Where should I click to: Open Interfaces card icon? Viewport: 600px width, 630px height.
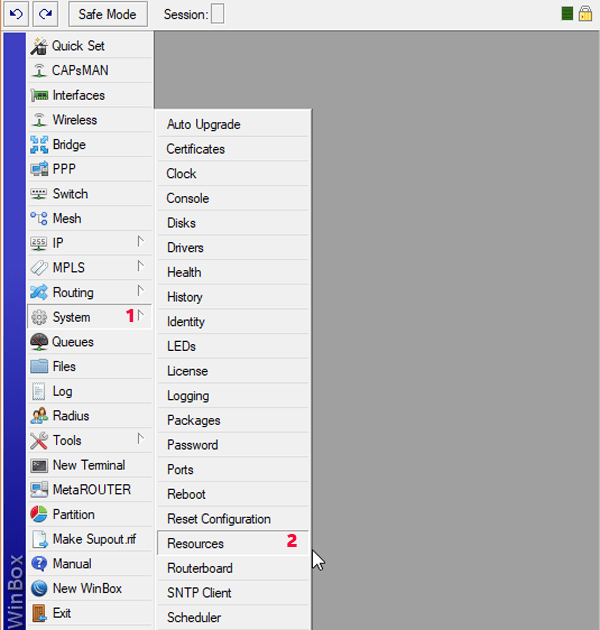pos(39,95)
